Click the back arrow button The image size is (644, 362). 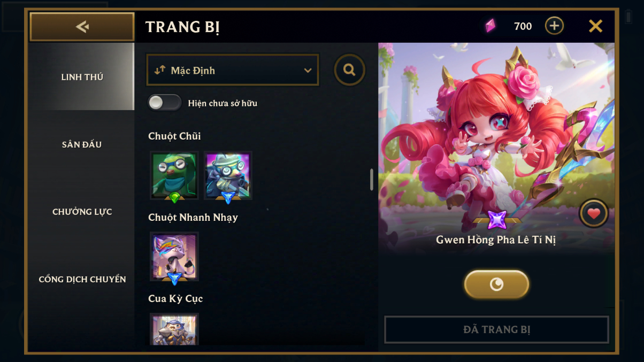82,27
